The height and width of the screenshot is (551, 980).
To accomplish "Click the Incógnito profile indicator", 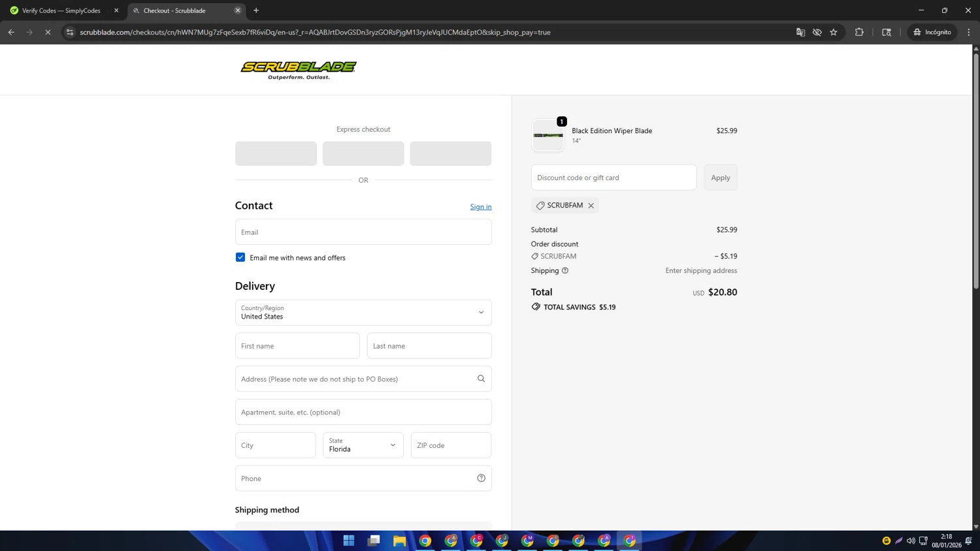I will 932,32.
